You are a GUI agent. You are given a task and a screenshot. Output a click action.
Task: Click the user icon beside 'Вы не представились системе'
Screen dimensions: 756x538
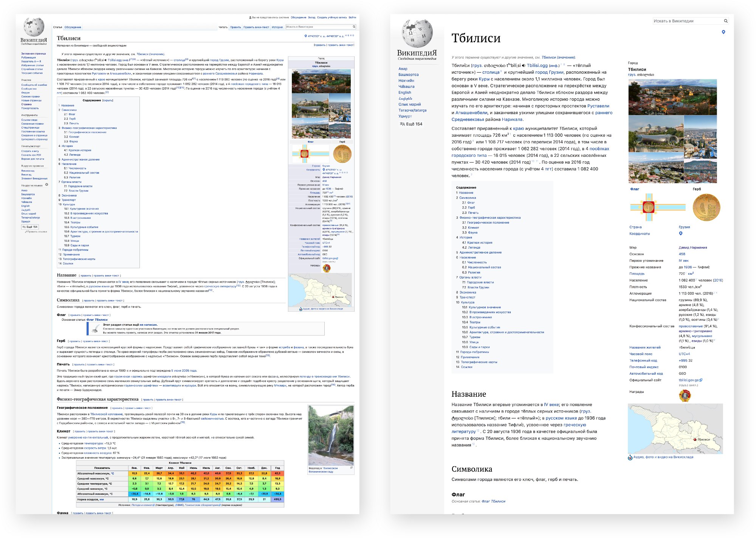[250, 17]
